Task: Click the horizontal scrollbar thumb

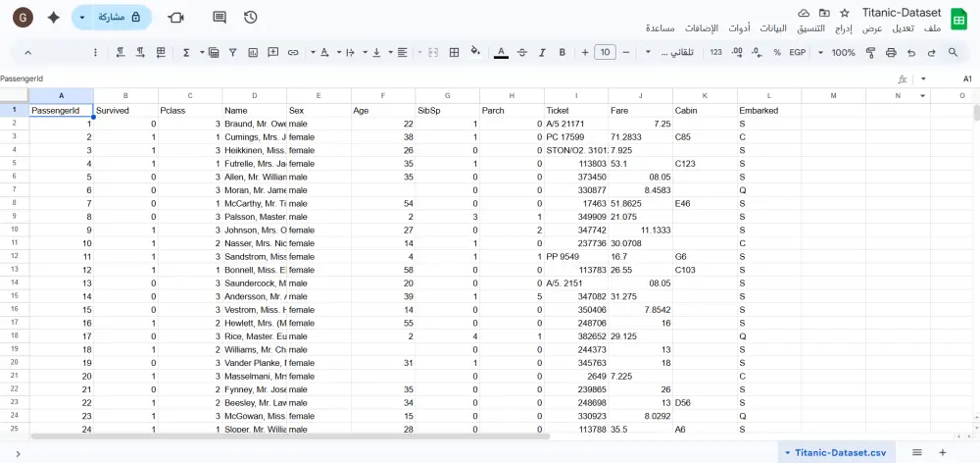Action: pyautogui.click(x=290, y=437)
